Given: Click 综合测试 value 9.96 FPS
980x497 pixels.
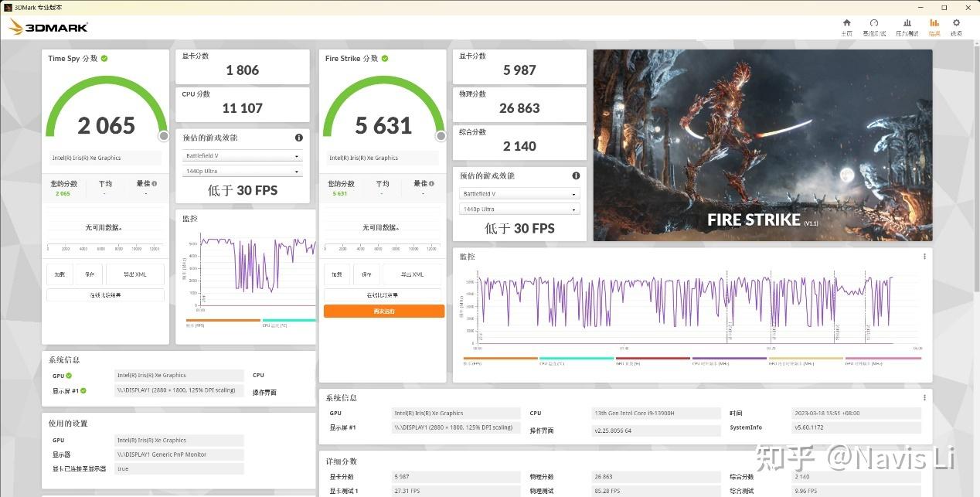Looking at the screenshot, I should (856, 491).
